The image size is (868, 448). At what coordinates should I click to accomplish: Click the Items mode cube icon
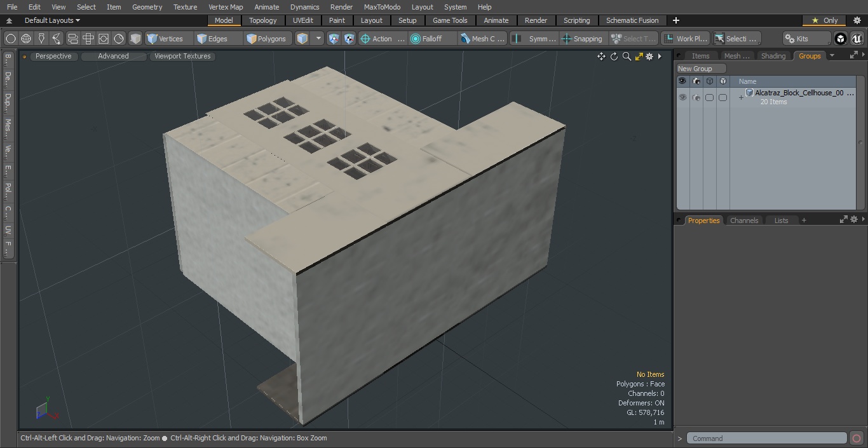point(302,39)
